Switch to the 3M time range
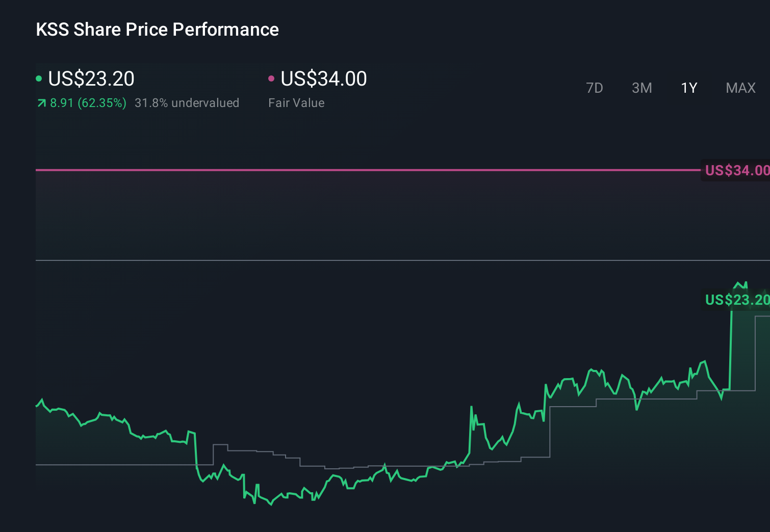770x532 pixels. pyautogui.click(x=641, y=88)
